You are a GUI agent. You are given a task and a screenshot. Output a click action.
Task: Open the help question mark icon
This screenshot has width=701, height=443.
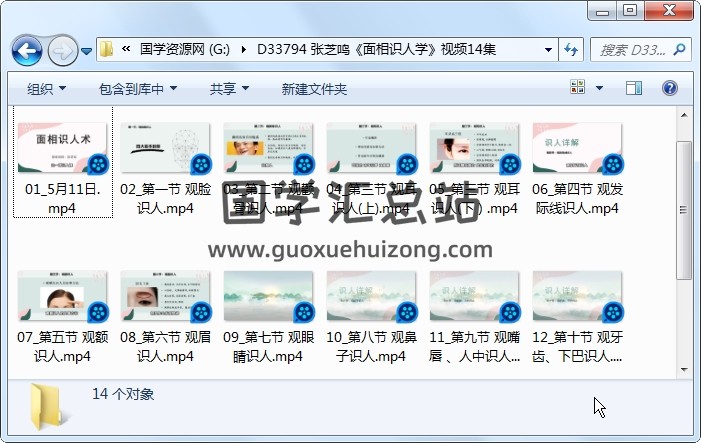(668, 89)
